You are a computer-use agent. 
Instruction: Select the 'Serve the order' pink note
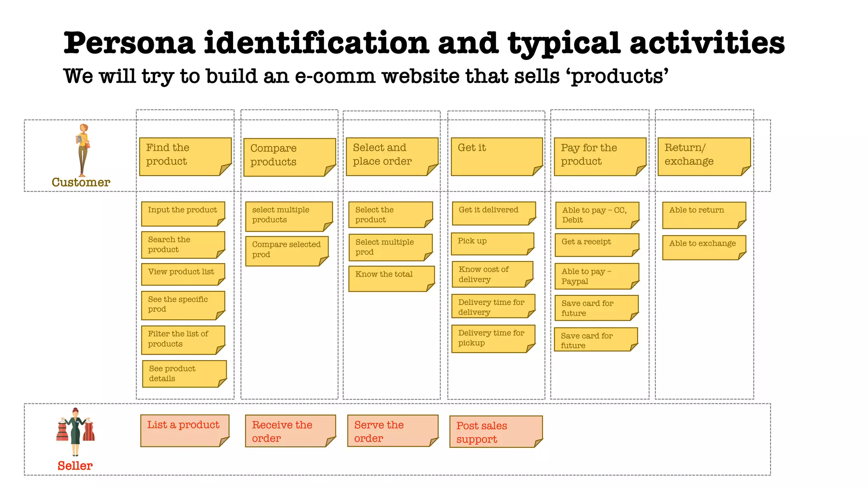point(392,431)
